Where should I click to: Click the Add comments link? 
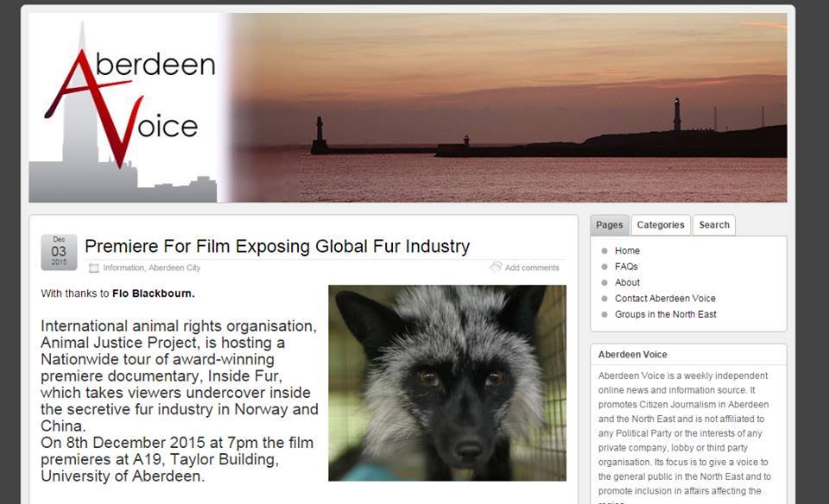click(531, 268)
